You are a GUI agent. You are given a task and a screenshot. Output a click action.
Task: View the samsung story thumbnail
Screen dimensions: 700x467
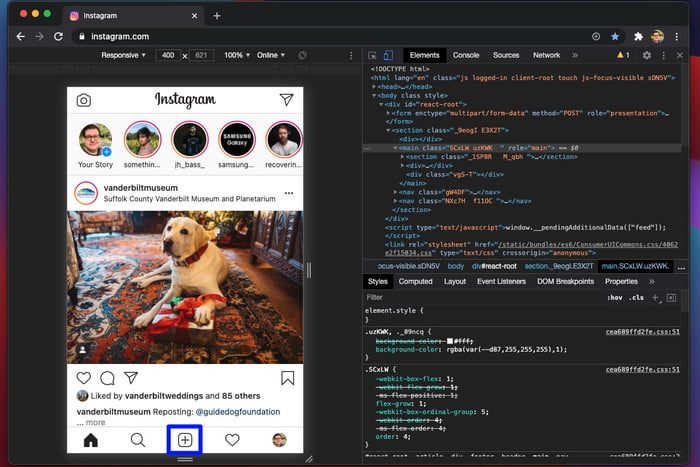[x=237, y=139]
